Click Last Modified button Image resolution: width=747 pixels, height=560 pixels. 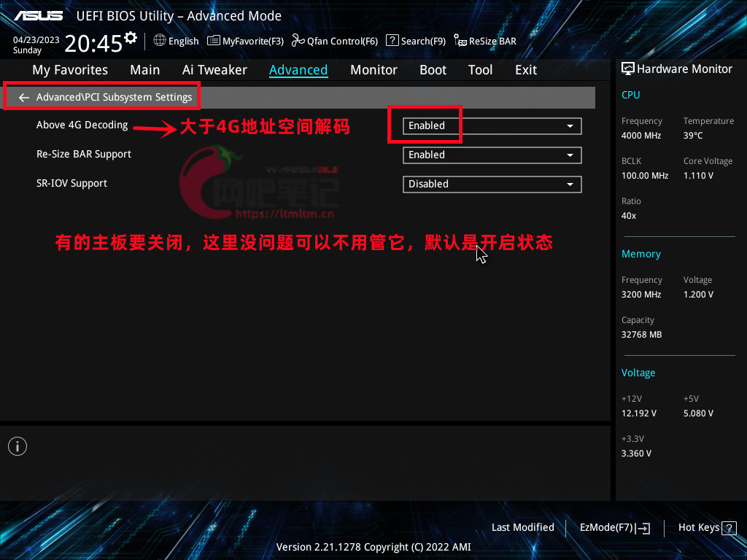(522, 527)
